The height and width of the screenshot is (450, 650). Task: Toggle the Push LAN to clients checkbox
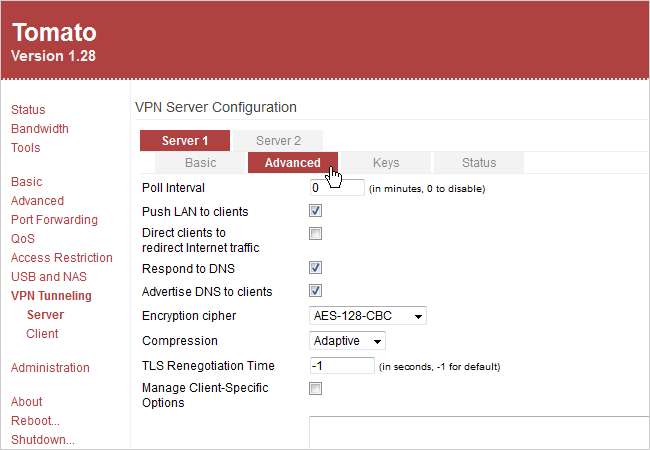coord(315,211)
